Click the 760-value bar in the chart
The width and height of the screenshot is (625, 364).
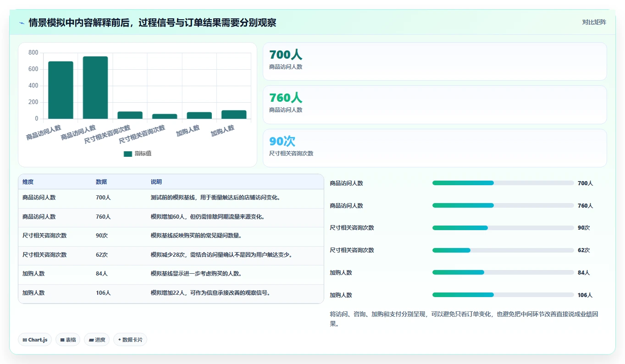click(x=95, y=88)
